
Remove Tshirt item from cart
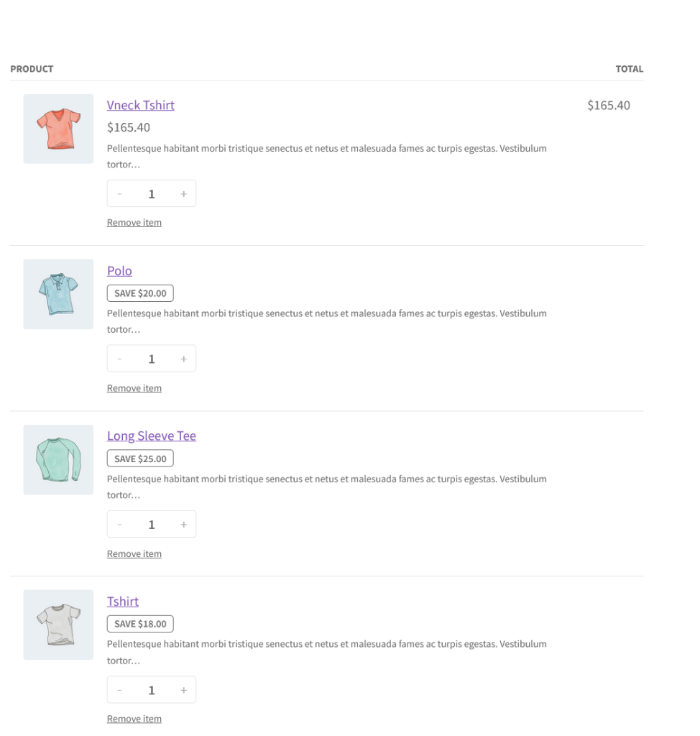(x=134, y=719)
